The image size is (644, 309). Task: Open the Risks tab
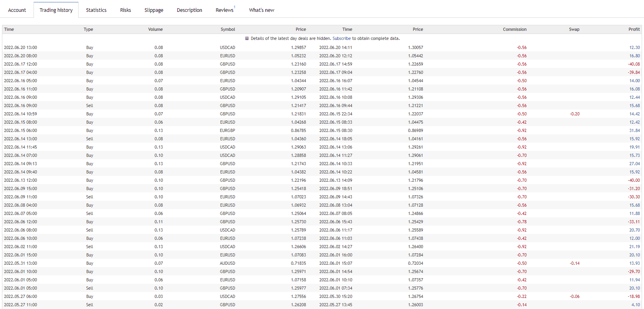click(x=126, y=10)
